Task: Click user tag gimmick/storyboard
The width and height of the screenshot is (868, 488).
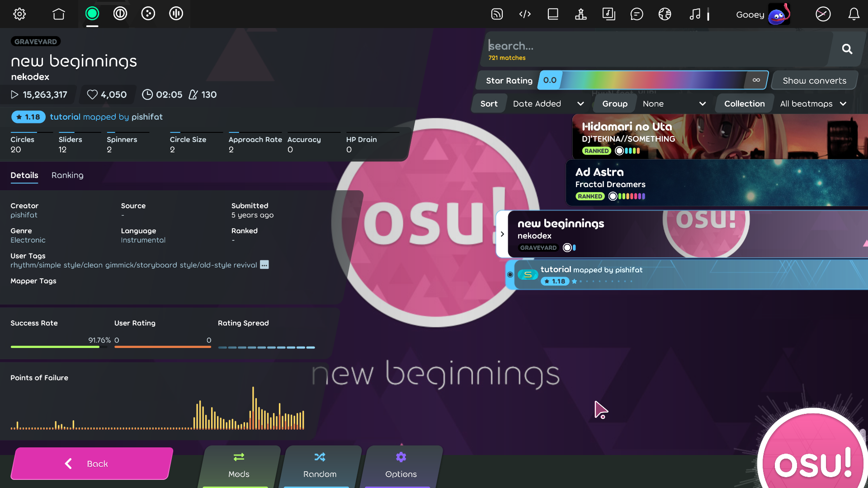Action: tap(141, 265)
